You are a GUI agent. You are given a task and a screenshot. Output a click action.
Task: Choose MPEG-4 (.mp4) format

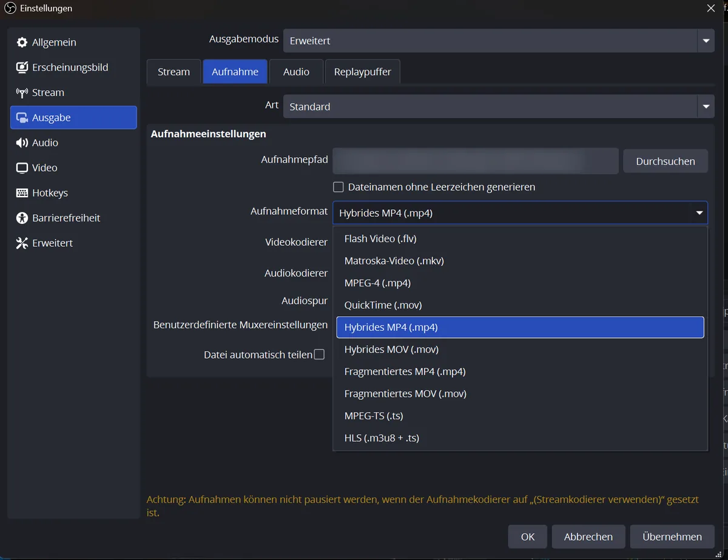click(520, 283)
